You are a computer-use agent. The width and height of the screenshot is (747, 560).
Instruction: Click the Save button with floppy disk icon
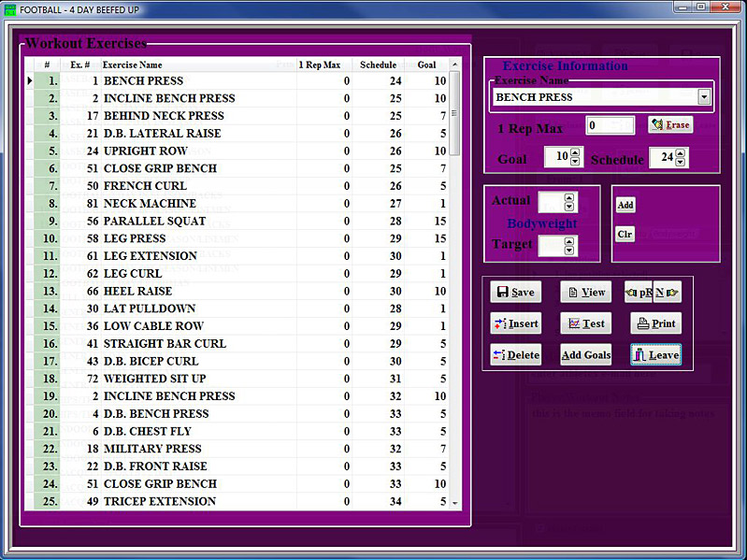[513, 293]
